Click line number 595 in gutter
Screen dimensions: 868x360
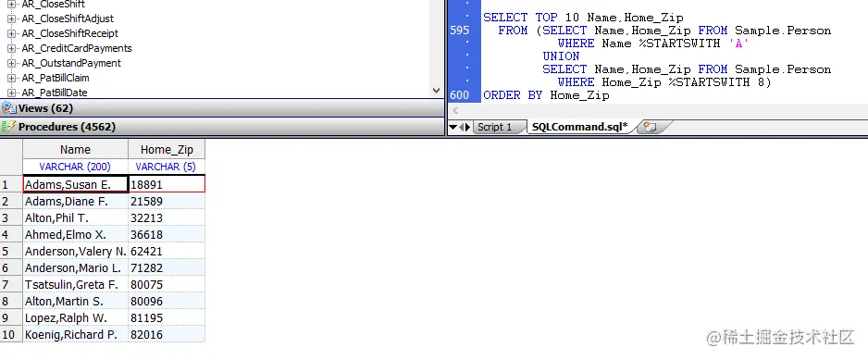pyautogui.click(x=460, y=31)
